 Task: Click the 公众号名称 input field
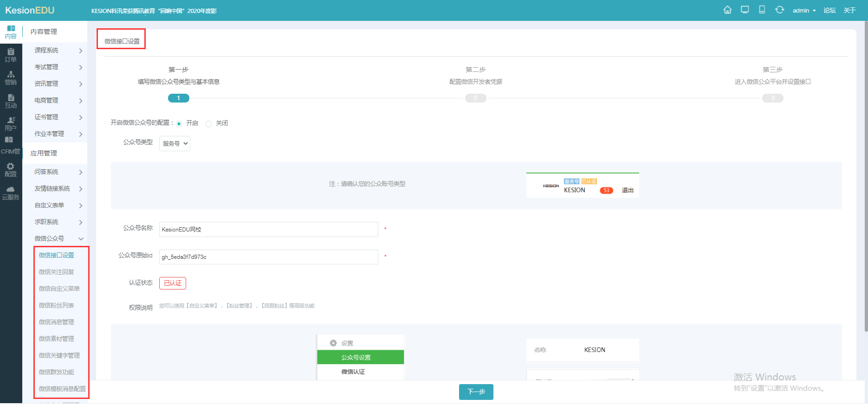point(269,229)
